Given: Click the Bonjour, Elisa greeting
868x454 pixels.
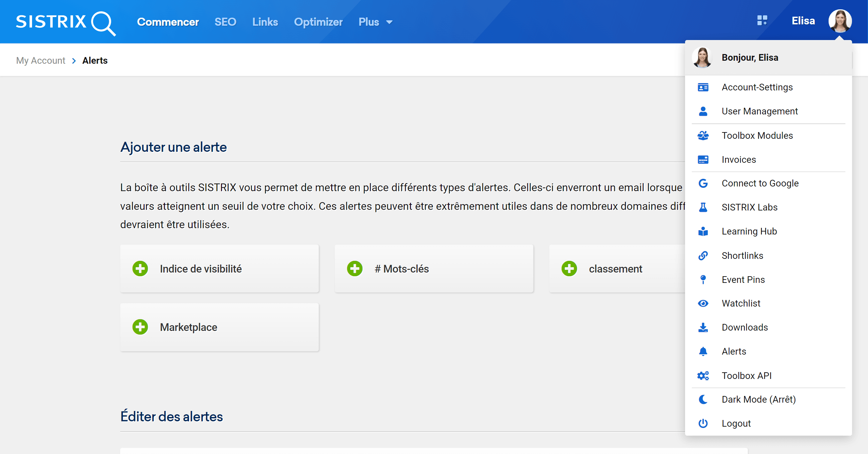Looking at the screenshot, I should [750, 58].
